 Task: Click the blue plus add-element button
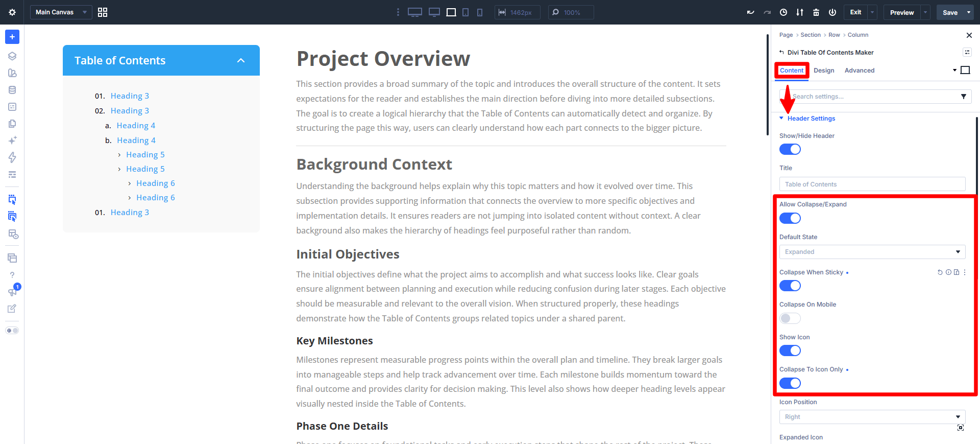click(x=12, y=37)
